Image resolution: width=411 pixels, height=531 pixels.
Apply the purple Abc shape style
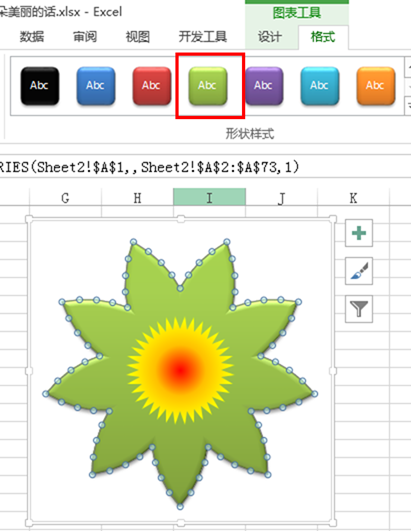264,86
